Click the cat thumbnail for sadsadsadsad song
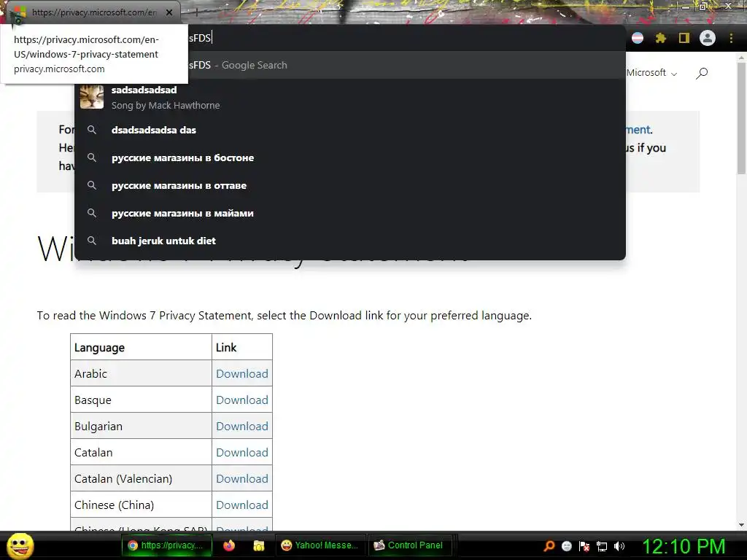This screenshot has height=560, width=747. point(92,97)
